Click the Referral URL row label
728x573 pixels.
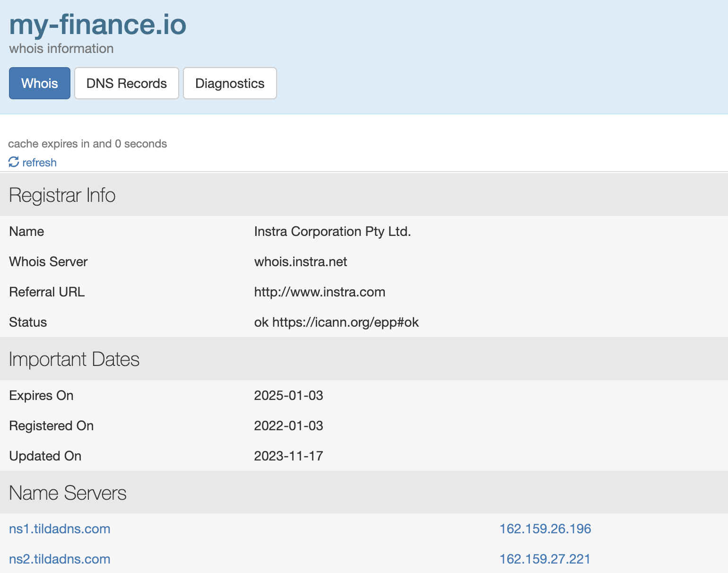tap(47, 292)
